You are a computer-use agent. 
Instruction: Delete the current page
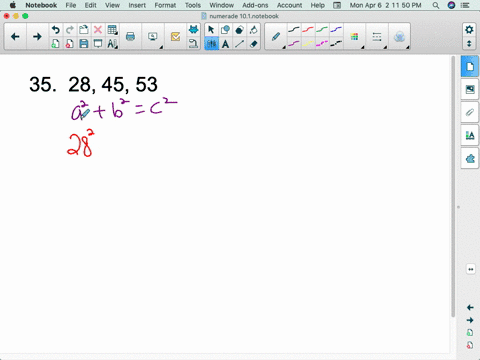coord(70,44)
